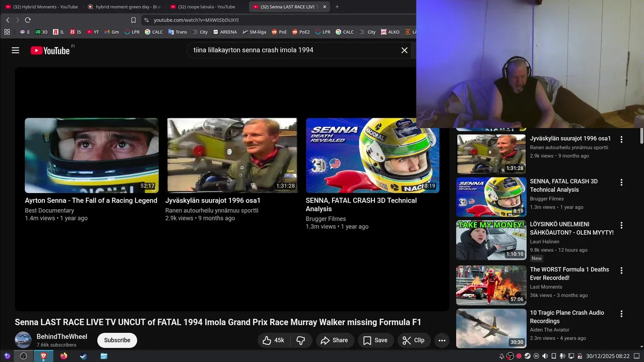Play Jyväskylän suurajot endscreen thumbnail
Image resolution: width=644 pixels, height=362 pixels.
click(x=232, y=155)
